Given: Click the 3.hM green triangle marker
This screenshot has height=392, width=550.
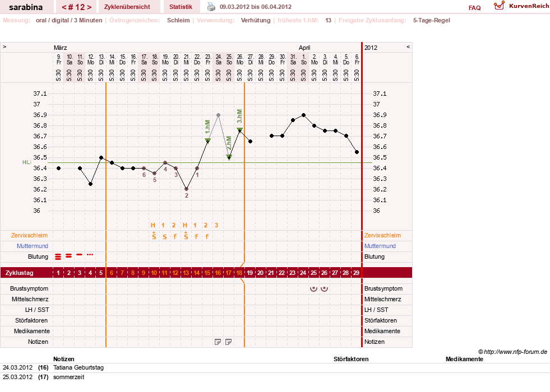Looking at the screenshot, I should [239, 130].
